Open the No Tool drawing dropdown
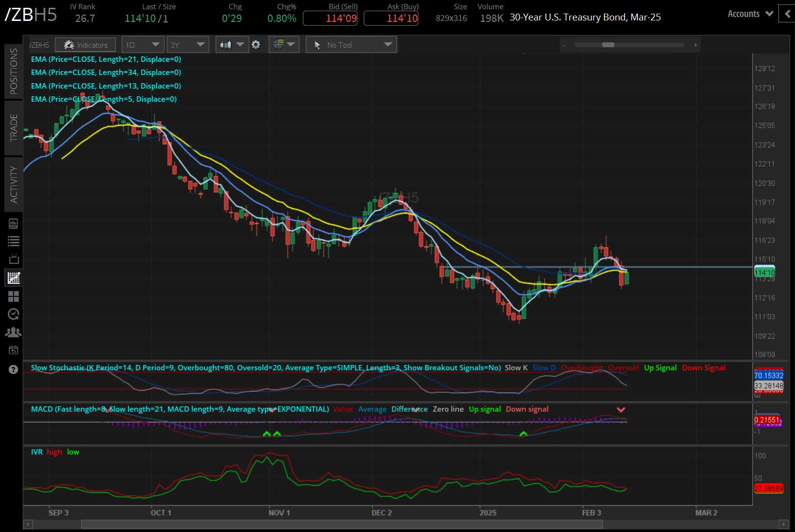 click(x=351, y=44)
